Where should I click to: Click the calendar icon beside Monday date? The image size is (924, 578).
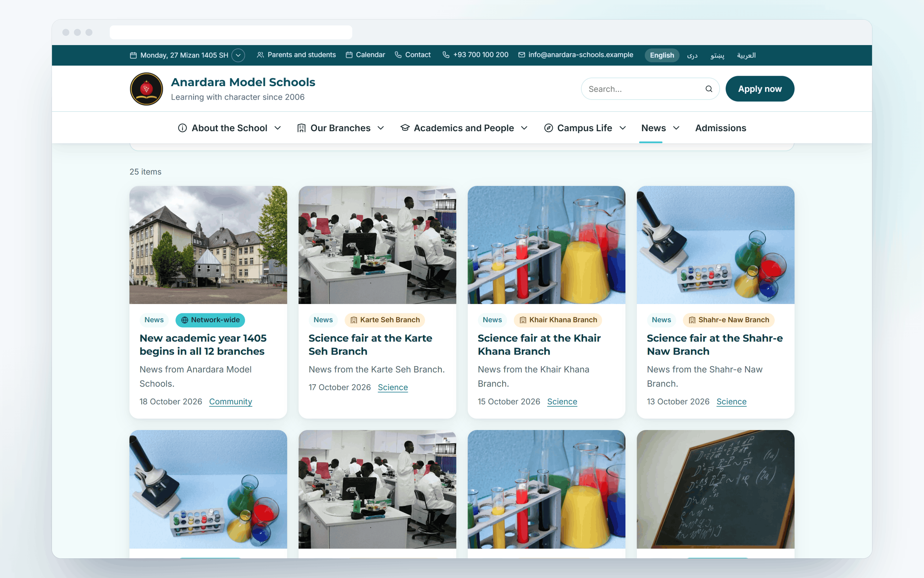click(133, 55)
